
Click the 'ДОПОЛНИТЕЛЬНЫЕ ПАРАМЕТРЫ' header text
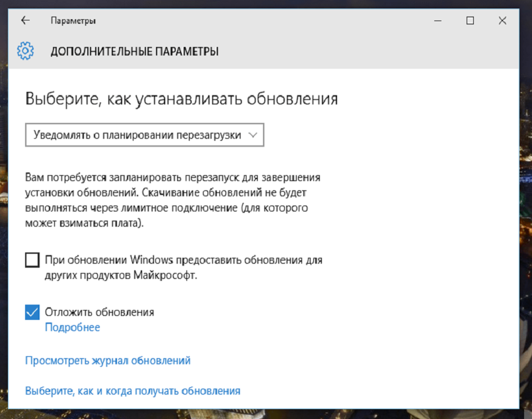[135, 52]
